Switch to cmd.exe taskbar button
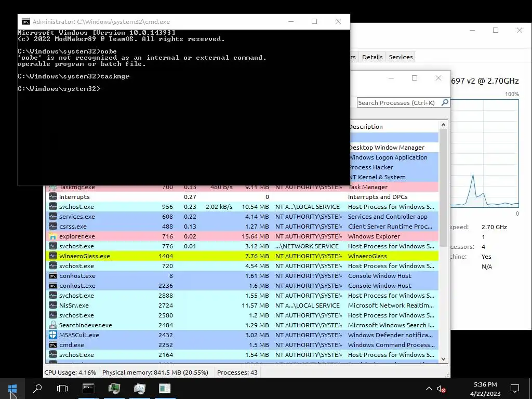This screenshot has width=532, height=399. (x=88, y=389)
